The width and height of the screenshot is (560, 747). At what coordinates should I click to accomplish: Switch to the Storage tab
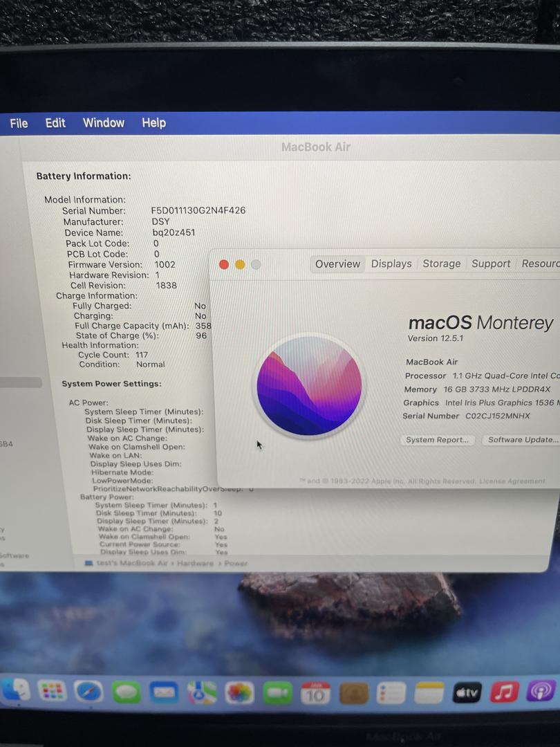coord(441,264)
